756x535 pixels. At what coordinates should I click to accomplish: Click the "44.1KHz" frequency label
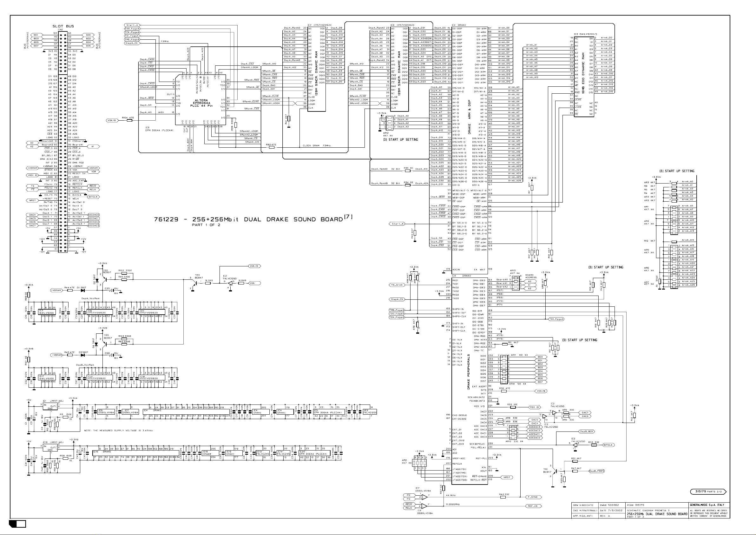(x=451, y=495)
